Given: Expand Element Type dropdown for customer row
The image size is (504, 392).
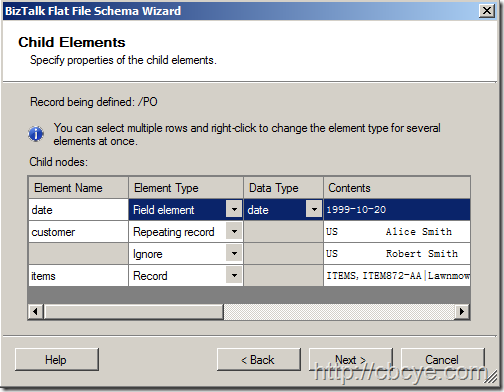Looking at the screenshot, I should 234,231.
